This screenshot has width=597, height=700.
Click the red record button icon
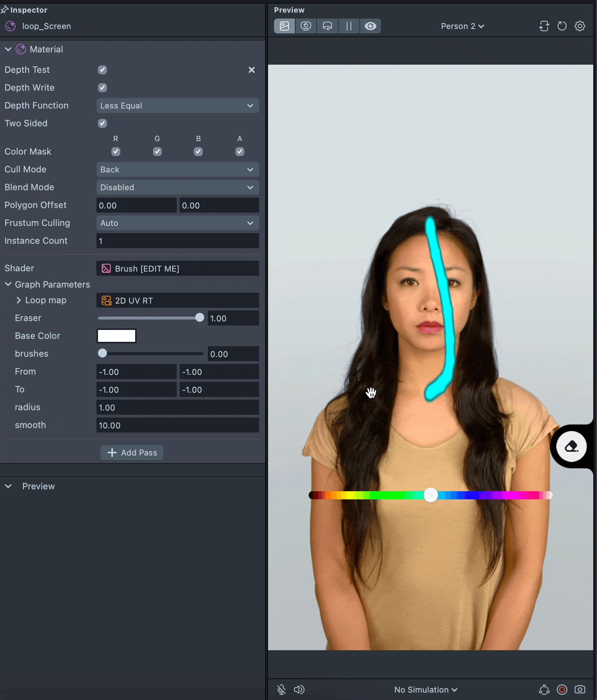pos(562,690)
